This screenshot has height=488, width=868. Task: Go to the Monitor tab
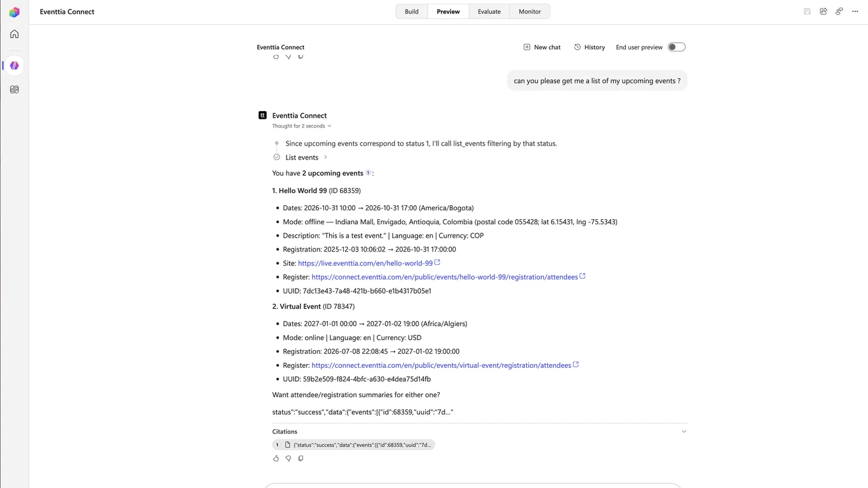(x=530, y=11)
